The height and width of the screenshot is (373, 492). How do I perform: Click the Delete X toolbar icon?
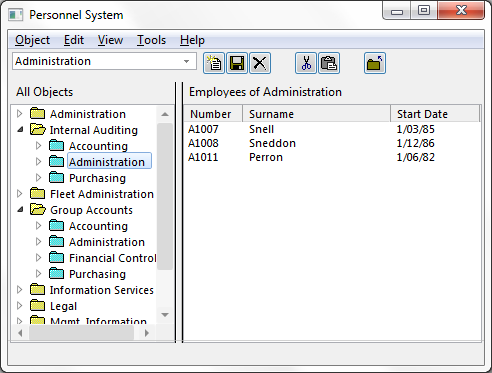260,63
